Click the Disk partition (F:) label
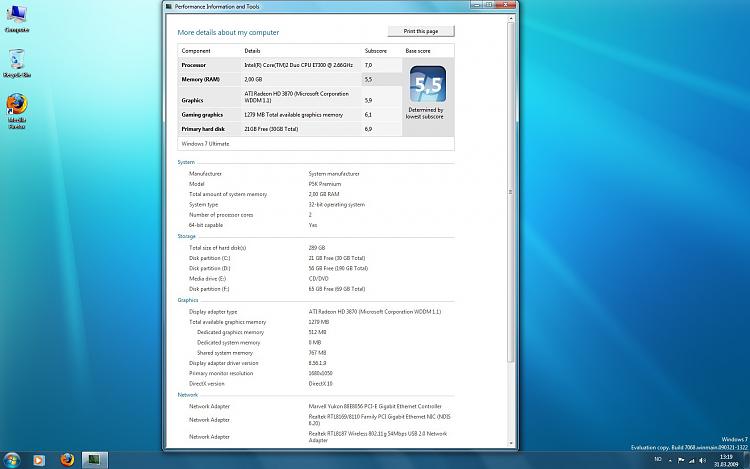 (209, 289)
